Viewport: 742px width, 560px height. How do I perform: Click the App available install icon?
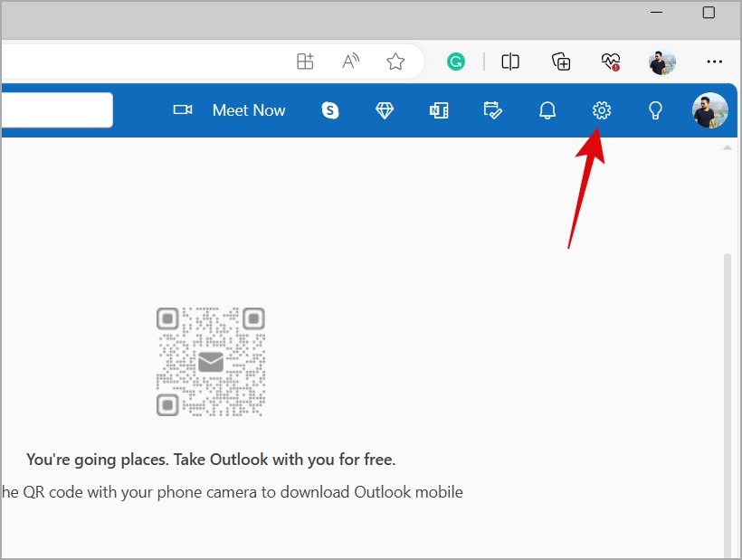305,61
